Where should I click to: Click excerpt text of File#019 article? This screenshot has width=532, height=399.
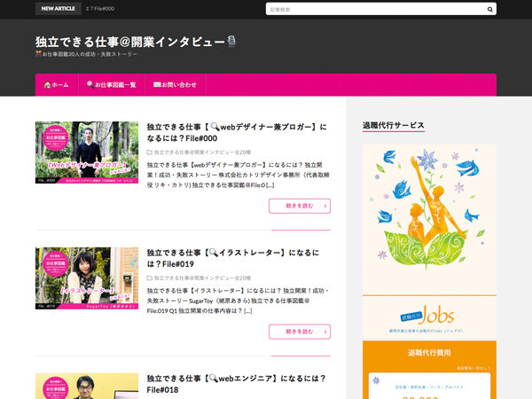(238, 301)
